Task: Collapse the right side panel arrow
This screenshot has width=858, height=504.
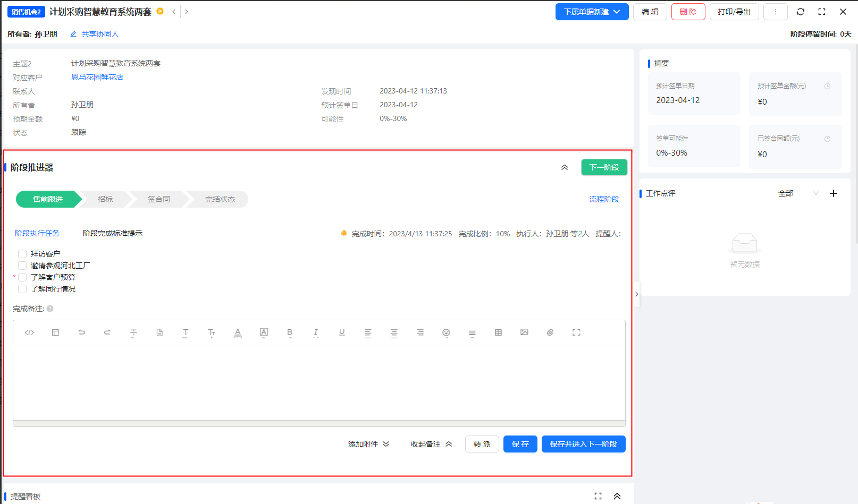Action: [636, 294]
